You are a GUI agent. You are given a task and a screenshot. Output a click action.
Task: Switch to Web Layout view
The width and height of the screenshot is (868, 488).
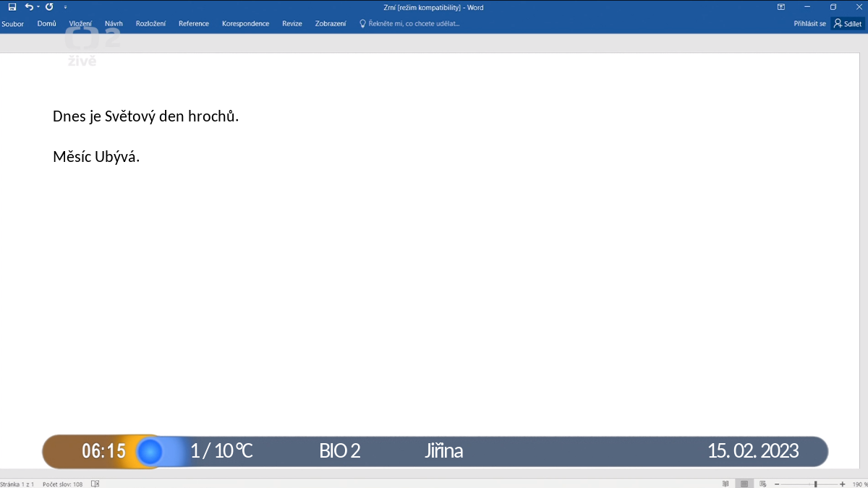tap(762, 484)
